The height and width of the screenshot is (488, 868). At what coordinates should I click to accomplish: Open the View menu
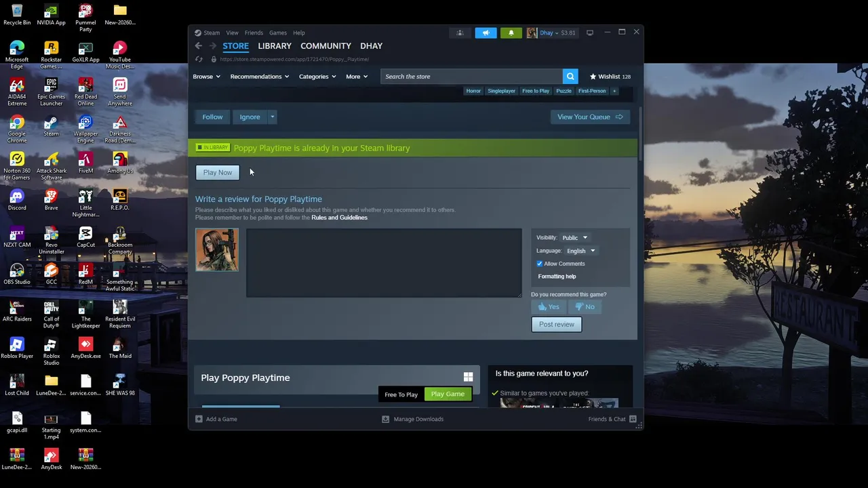pos(232,33)
